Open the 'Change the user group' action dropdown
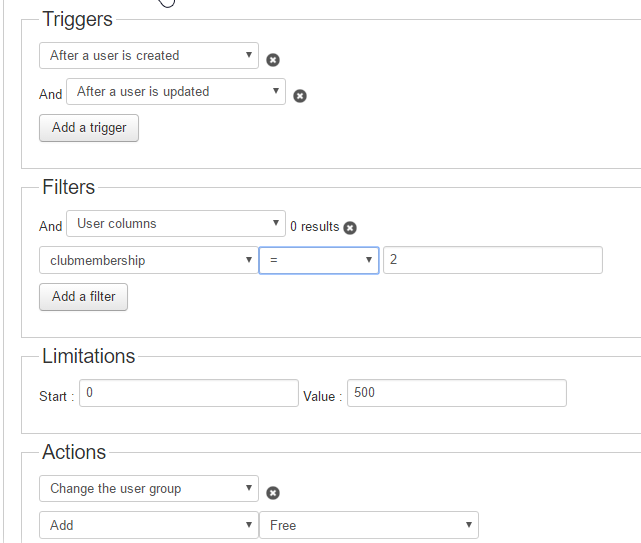 tap(149, 488)
